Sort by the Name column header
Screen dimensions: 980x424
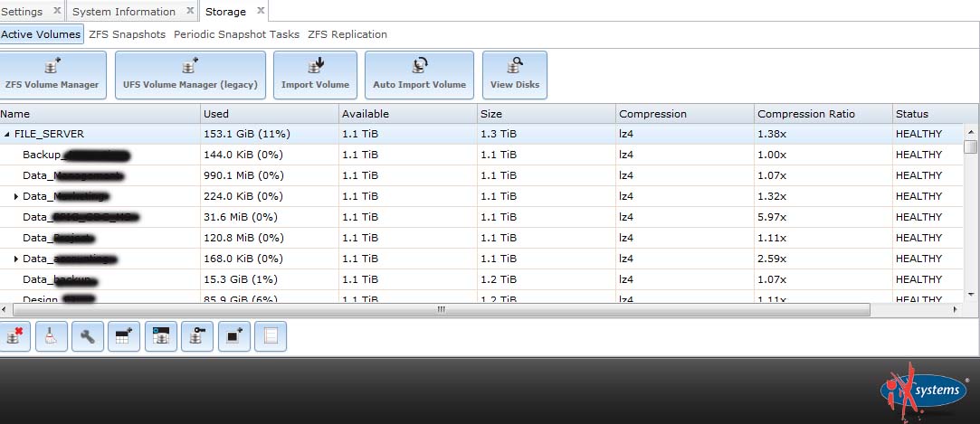tap(100, 114)
